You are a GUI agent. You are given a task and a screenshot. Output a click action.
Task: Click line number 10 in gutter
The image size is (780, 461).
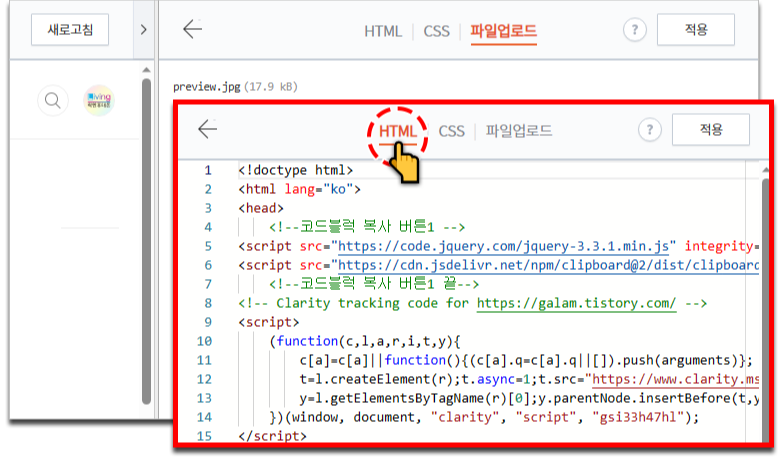(x=204, y=341)
